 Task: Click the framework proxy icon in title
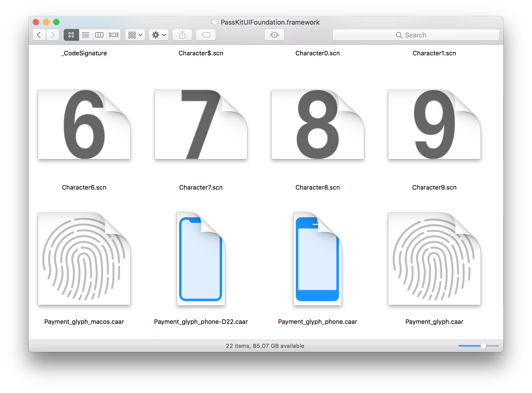coord(214,22)
